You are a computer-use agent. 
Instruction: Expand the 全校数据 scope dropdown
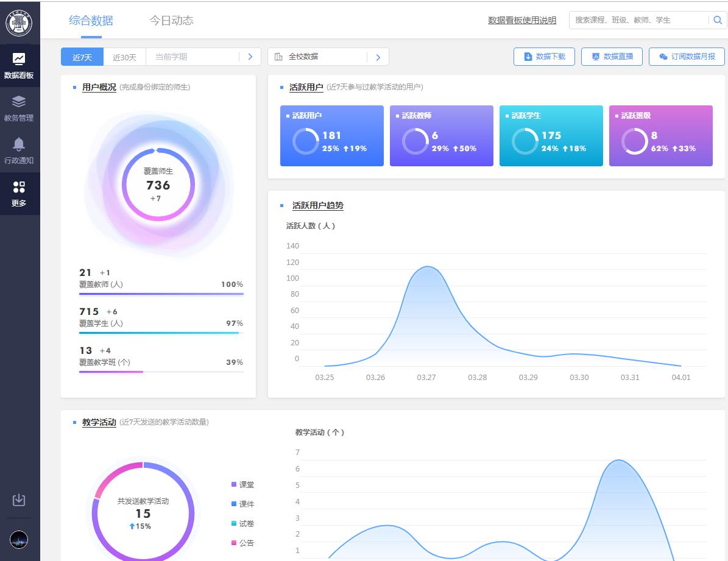tap(319, 57)
